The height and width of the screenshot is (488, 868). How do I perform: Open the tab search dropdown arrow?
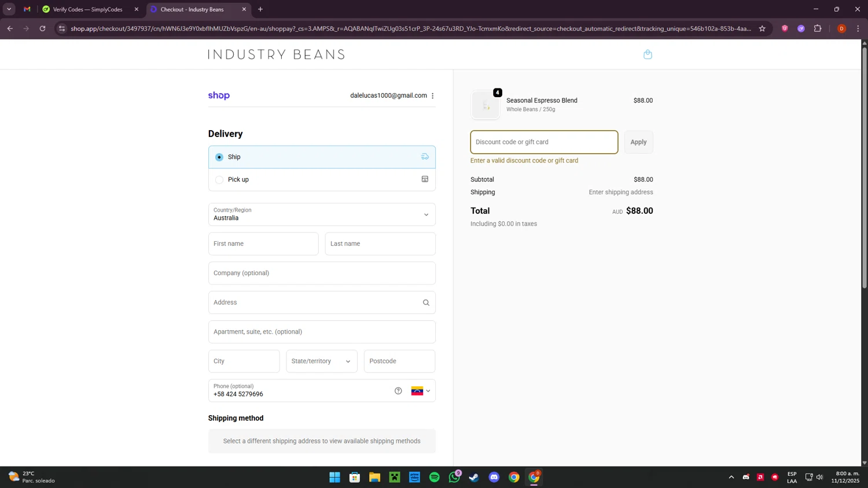[9, 9]
